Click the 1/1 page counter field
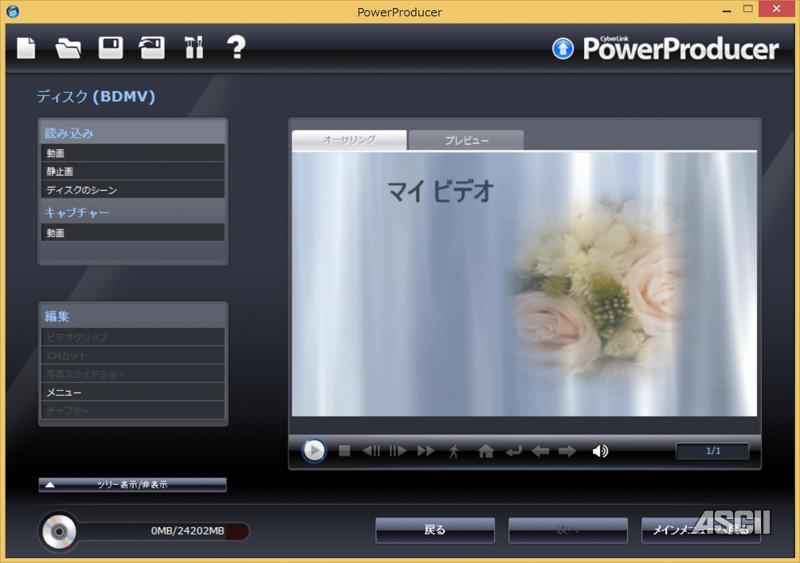 click(x=713, y=451)
